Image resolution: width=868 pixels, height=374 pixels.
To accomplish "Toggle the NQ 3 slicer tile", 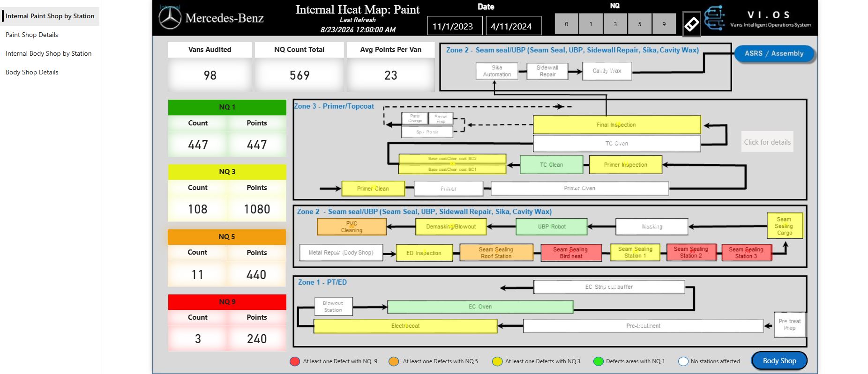I will point(615,24).
